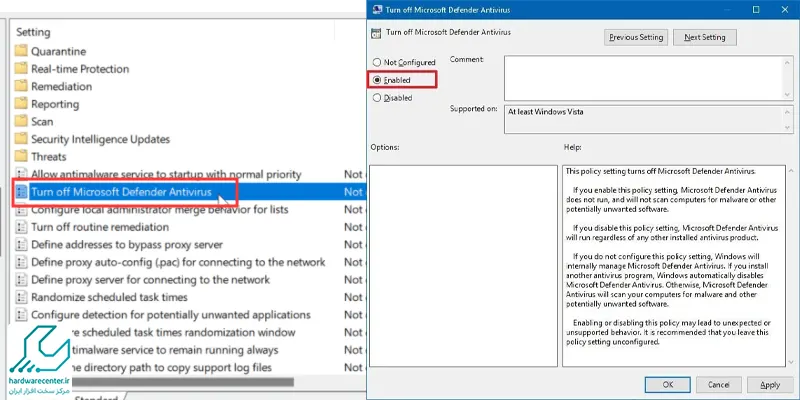Screen dimensions: 800x400
Task: Confirm with the OK button
Action: (x=667, y=385)
